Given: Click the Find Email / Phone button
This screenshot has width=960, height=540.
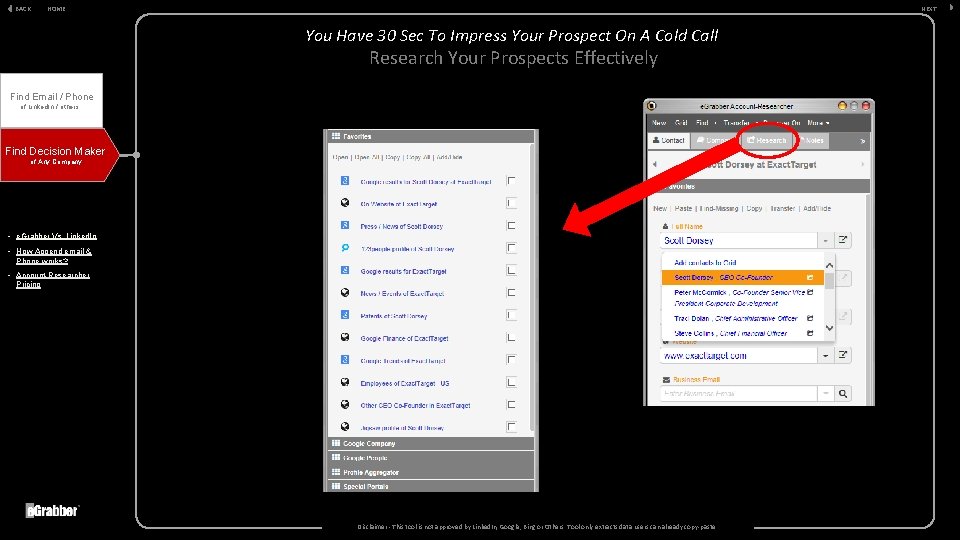Looking at the screenshot, I should pos(51,100).
